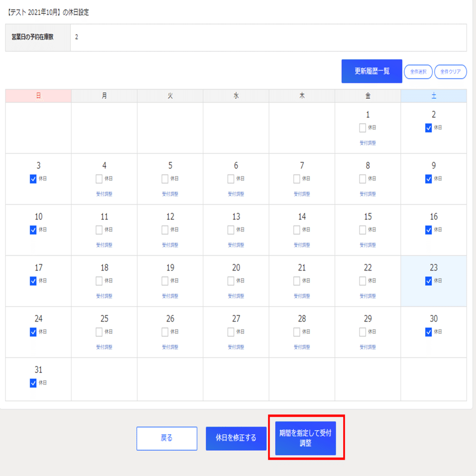This screenshot has height=476, width=476.
Task: Uncheck the 休日 box for day 9
Action: pyautogui.click(x=428, y=179)
